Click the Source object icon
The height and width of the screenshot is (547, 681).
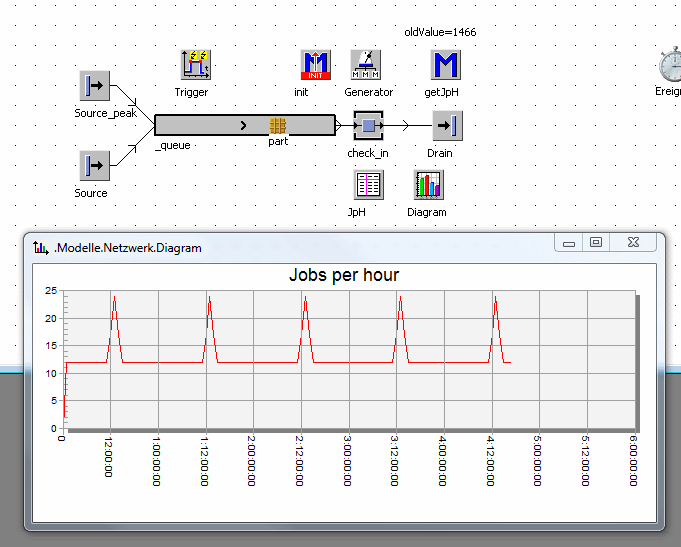click(94, 165)
